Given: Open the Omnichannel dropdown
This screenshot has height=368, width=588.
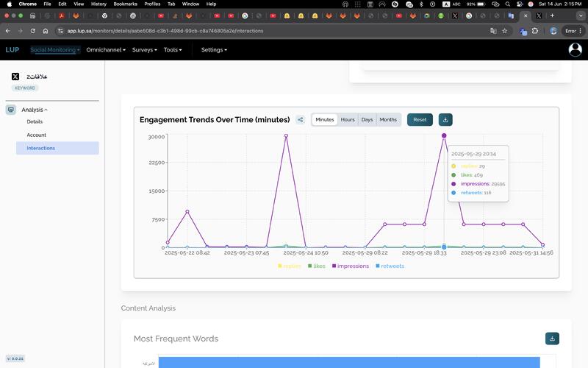Looking at the screenshot, I should [106, 49].
